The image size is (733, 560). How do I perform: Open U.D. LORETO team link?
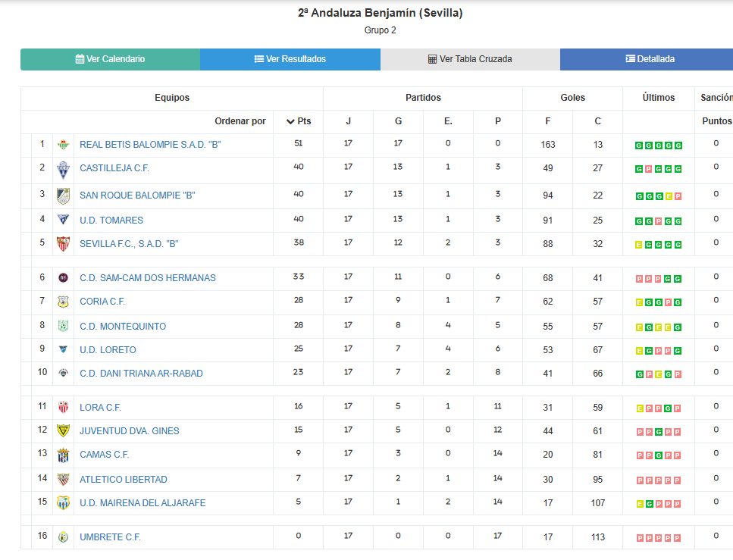point(108,349)
